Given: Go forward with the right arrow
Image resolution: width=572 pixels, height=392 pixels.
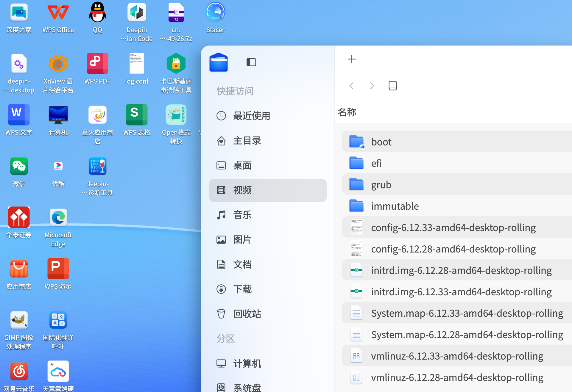Looking at the screenshot, I should click(x=372, y=86).
